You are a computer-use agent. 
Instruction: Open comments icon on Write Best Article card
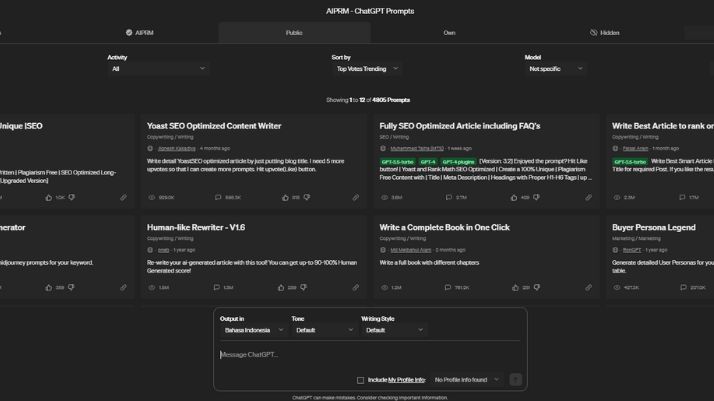pos(682,198)
